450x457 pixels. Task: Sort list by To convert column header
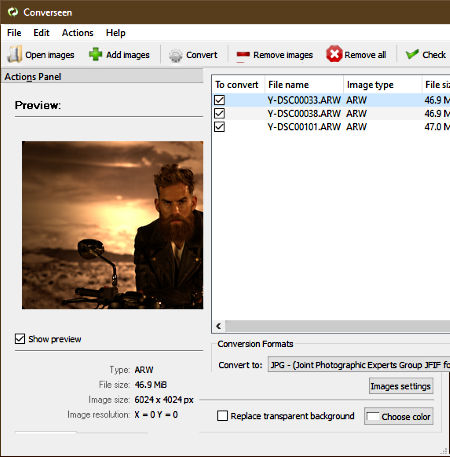click(238, 85)
